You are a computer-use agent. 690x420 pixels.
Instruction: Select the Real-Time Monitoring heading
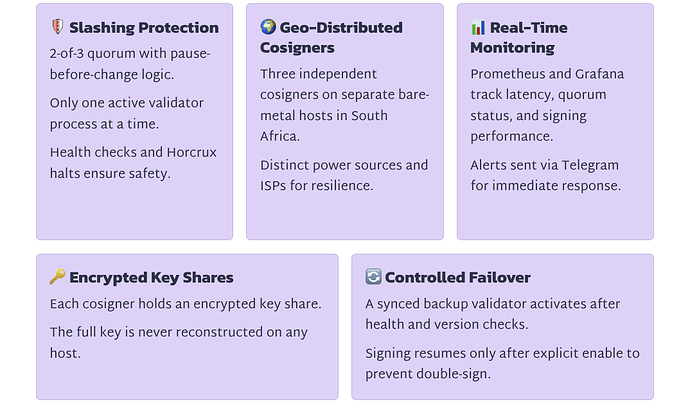pos(519,37)
